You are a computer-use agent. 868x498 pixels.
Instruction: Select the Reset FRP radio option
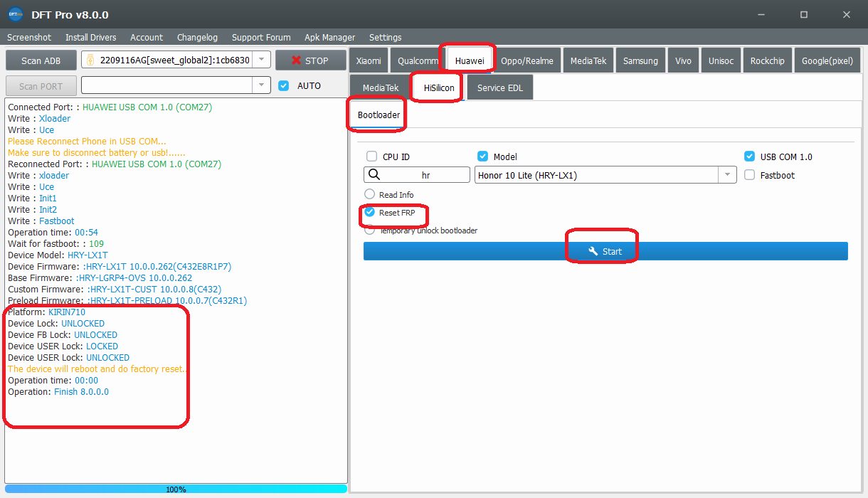point(369,212)
